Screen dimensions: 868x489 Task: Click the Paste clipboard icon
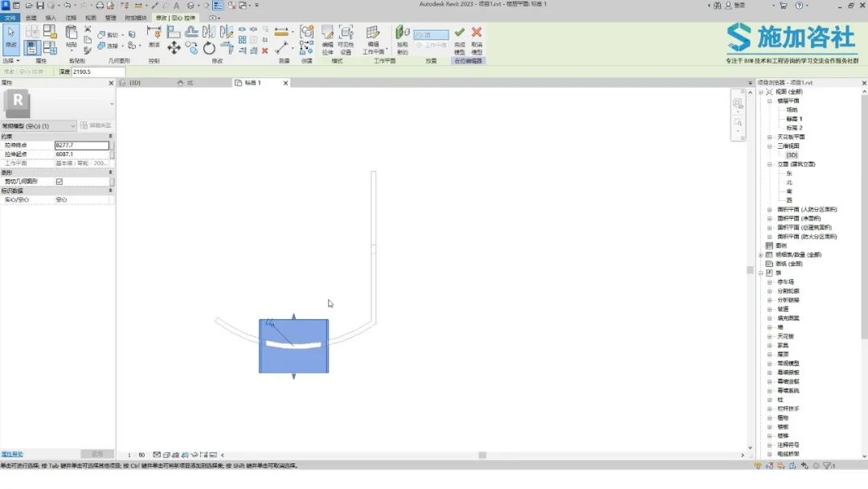(72, 33)
